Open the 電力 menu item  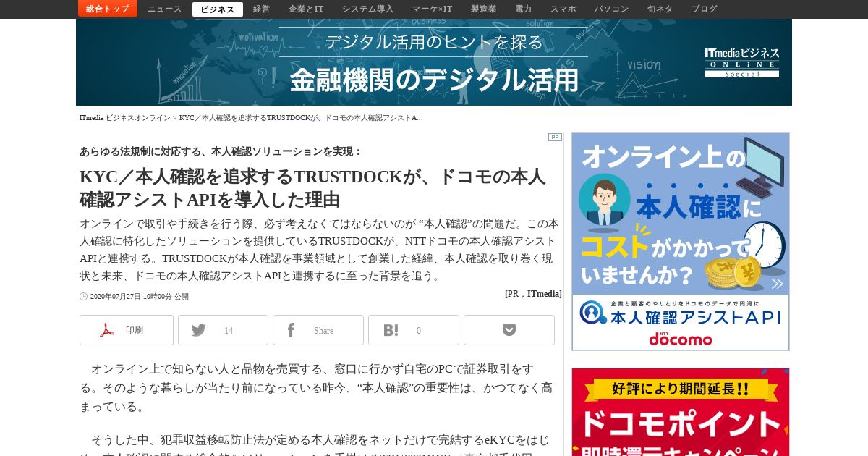coord(524,9)
